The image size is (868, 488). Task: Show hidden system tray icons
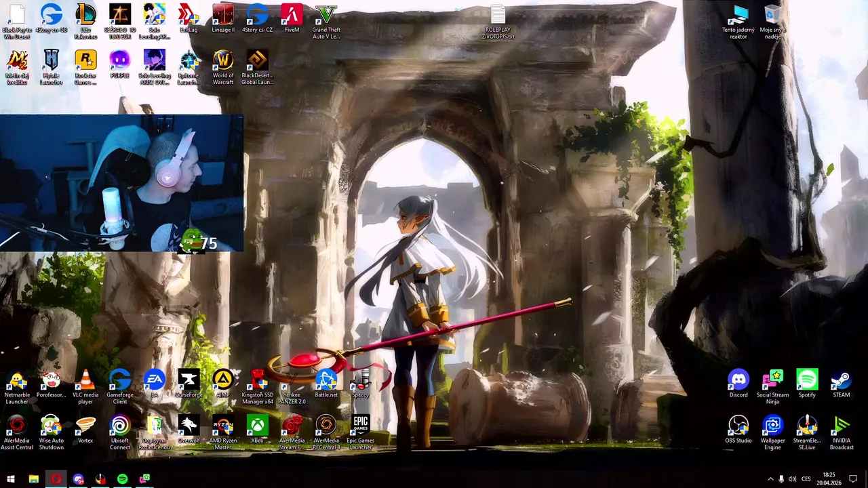770,479
